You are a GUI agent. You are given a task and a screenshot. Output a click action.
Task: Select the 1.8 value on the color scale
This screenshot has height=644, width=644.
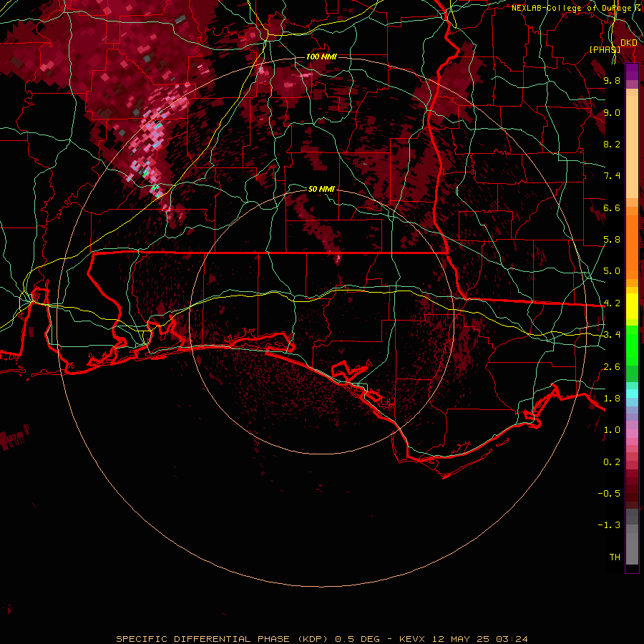[612, 399]
